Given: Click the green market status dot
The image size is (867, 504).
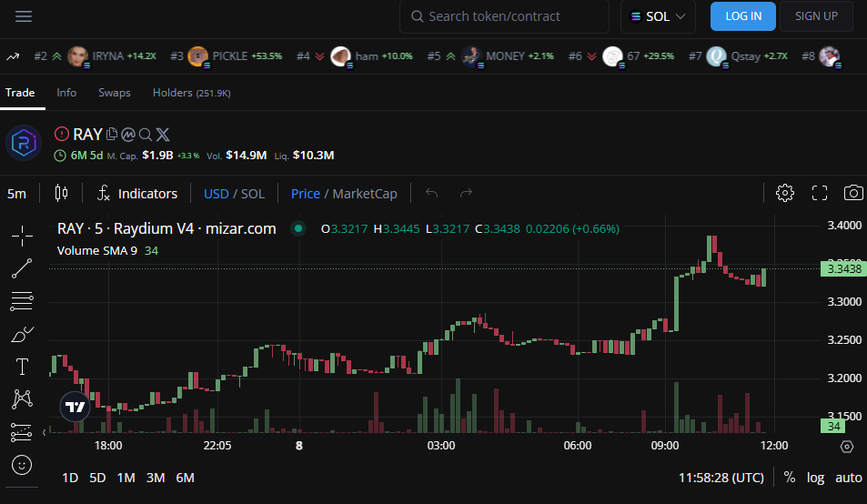Looking at the screenshot, I should pyautogui.click(x=298, y=228).
